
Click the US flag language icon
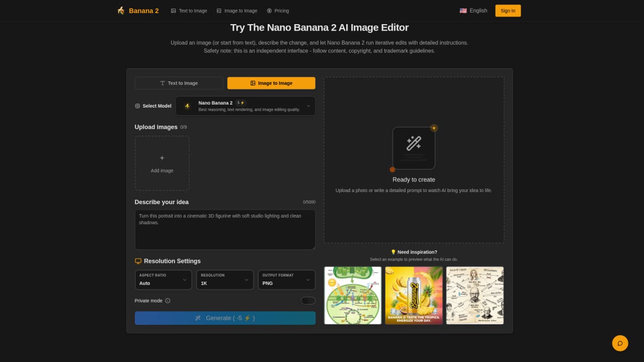click(463, 11)
